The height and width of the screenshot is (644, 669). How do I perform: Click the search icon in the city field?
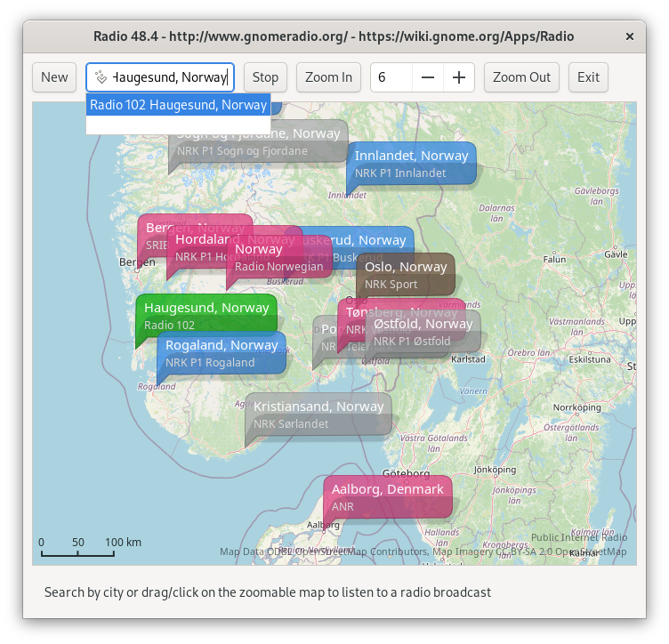101,77
